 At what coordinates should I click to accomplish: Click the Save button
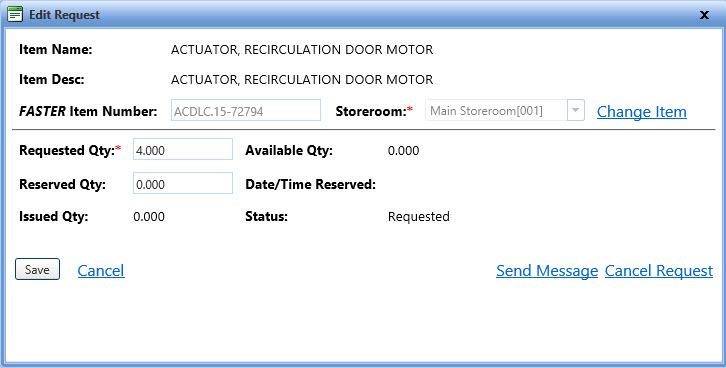click(x=38, y=269)
